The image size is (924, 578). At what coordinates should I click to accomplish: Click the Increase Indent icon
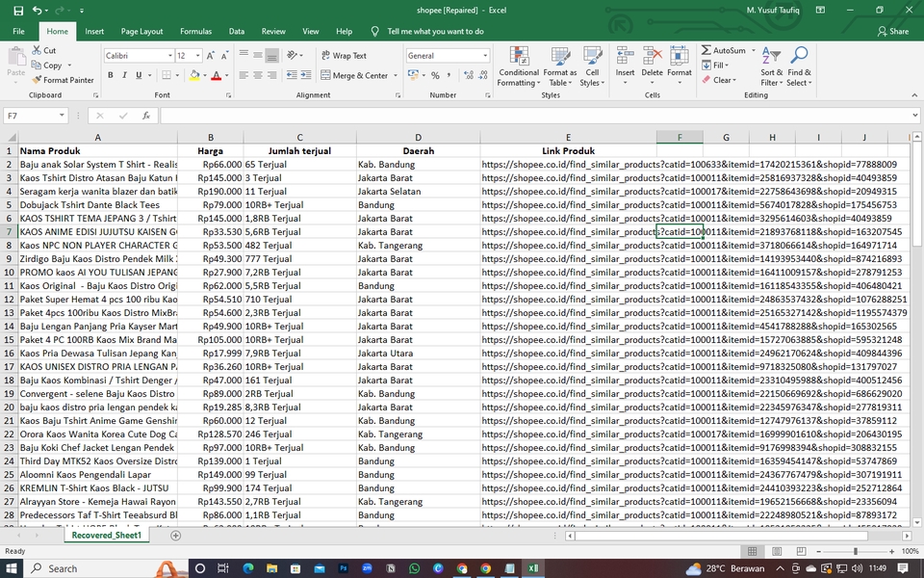pyautogui.click(x=306, y=75)
